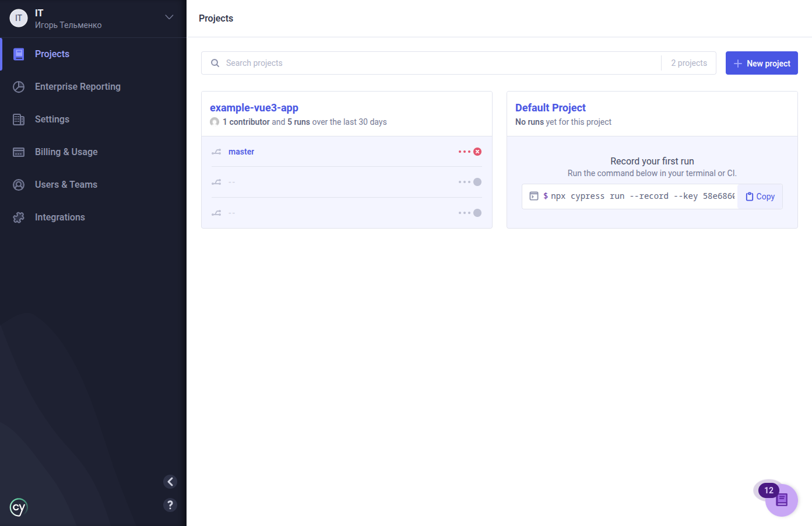Focus the Search projects field
Screen dimensions: 812x526
(x=431, y=63)
